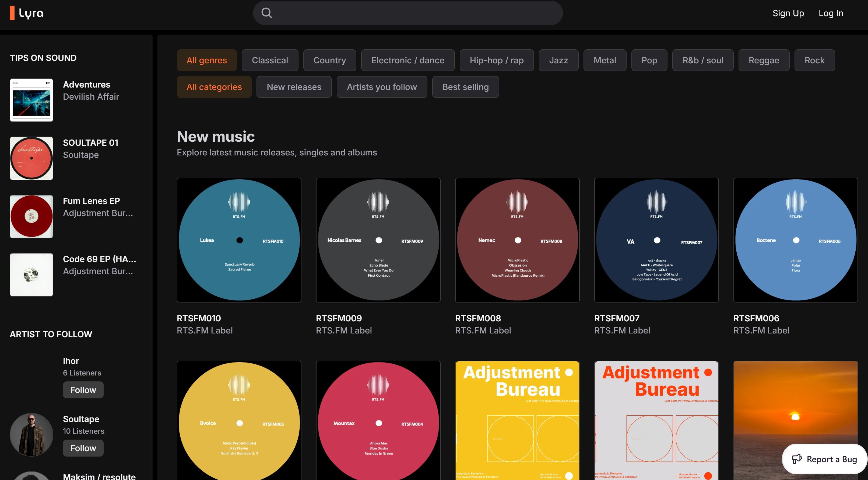The height and width of the screenshot is (480, 868).
Task: Click RTSFM009 release title
Action: [x=339, y=318]
